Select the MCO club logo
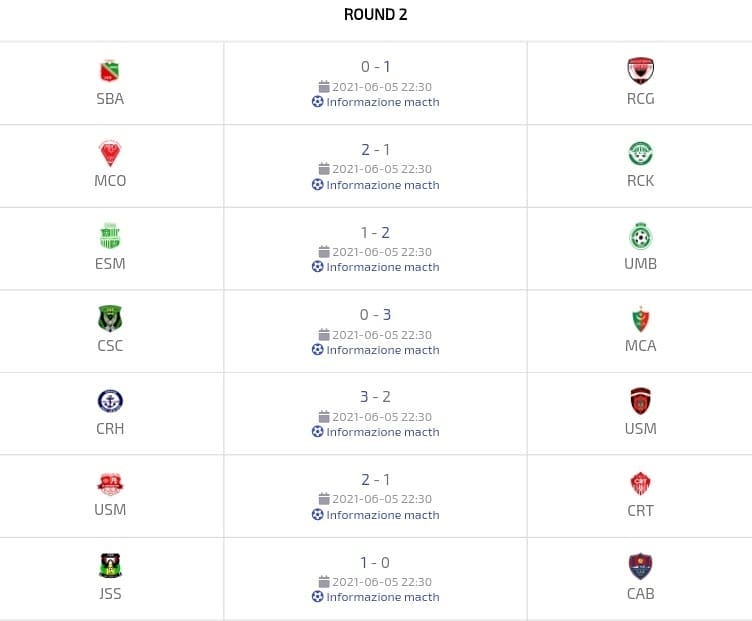 pos(110,153)
